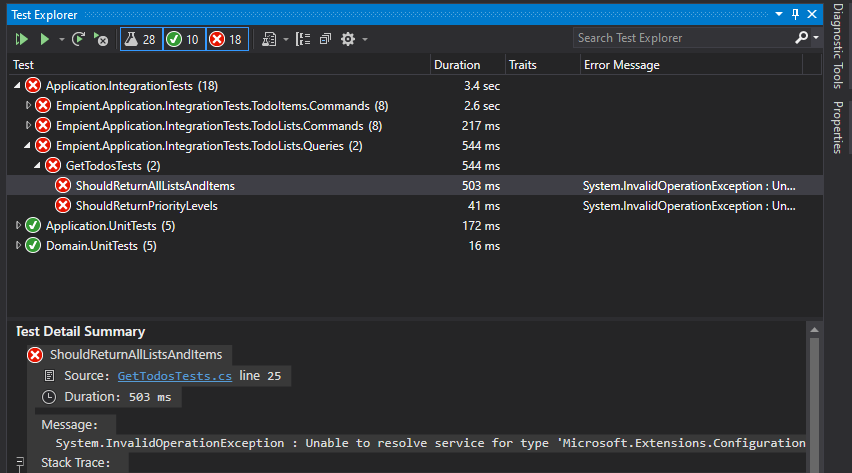Collapse the TodoLists.Queries node

[x=27, y=146]
